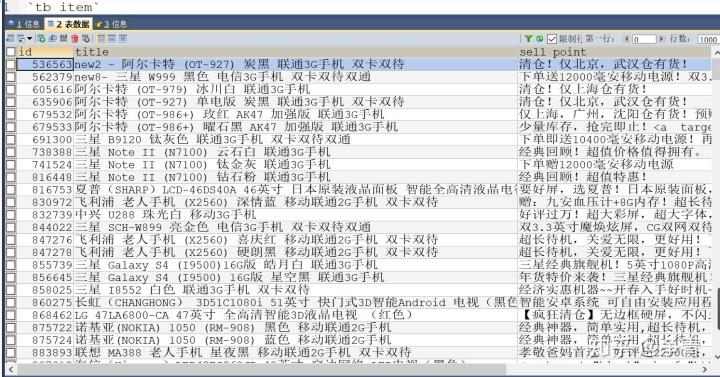This screenshot has width=720, height=377.
Task: Click title cell '联想 MA388 老人手机 星夜黑'
Action: point(296,353)
